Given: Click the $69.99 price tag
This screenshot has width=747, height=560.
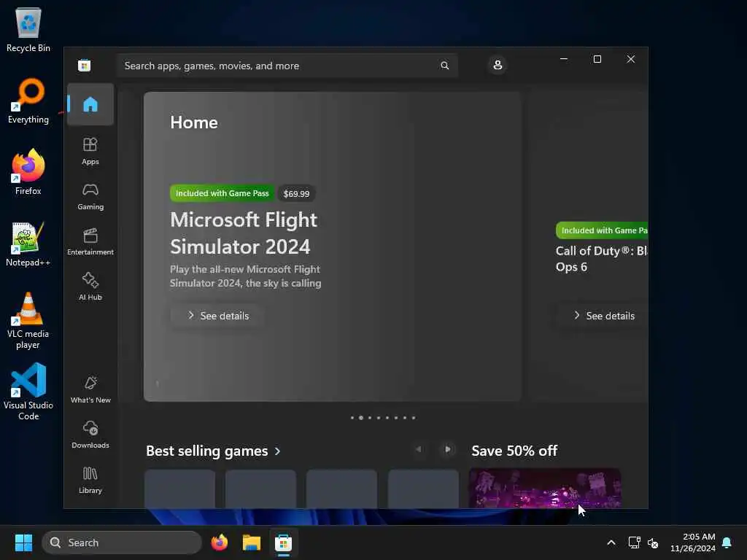Looking at the screenshot, I should tap(296, 194).
